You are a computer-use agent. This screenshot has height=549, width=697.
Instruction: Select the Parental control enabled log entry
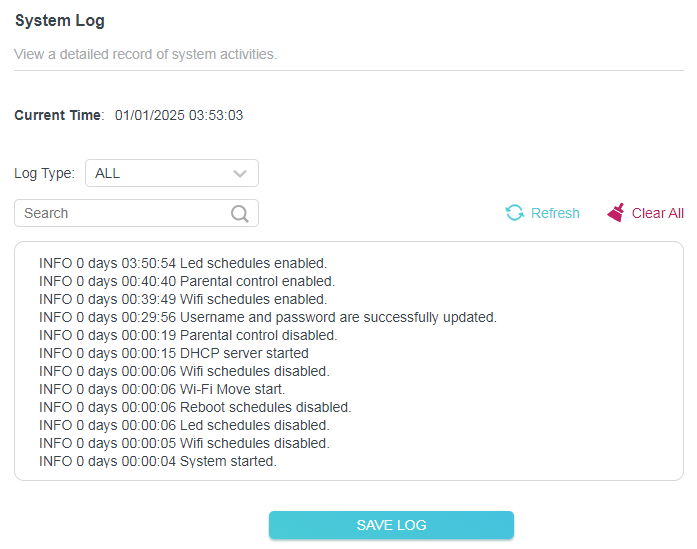tap(187, 281)
